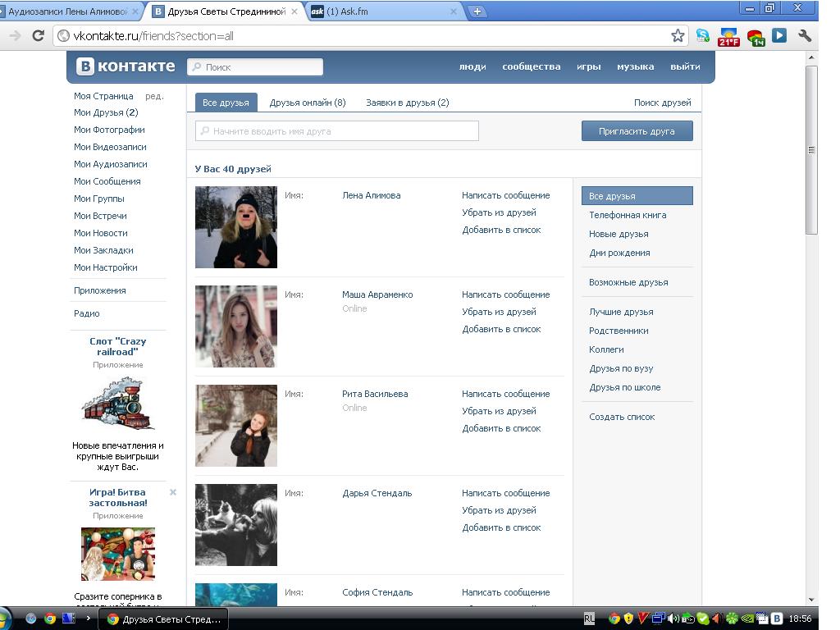The image size is (840, 630).
Task: Click the blue play-button extension icon
Action: 779,35
